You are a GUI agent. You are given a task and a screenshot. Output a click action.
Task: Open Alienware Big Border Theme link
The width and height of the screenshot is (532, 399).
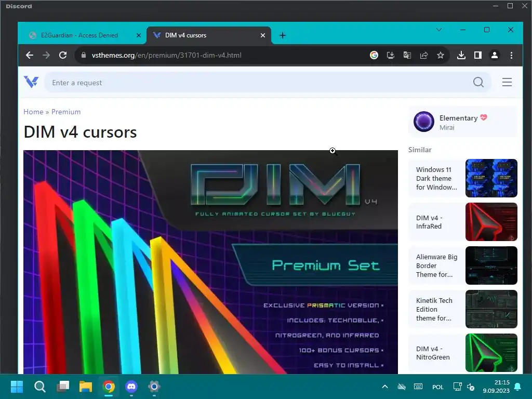436,265
